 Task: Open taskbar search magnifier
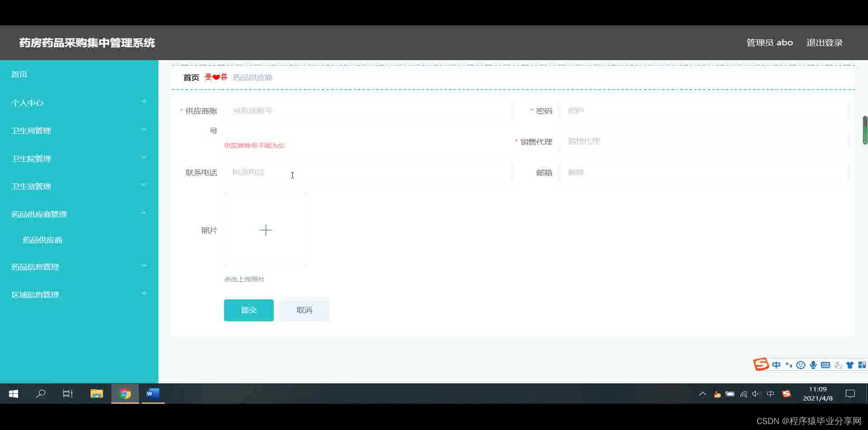pos(41,394)
